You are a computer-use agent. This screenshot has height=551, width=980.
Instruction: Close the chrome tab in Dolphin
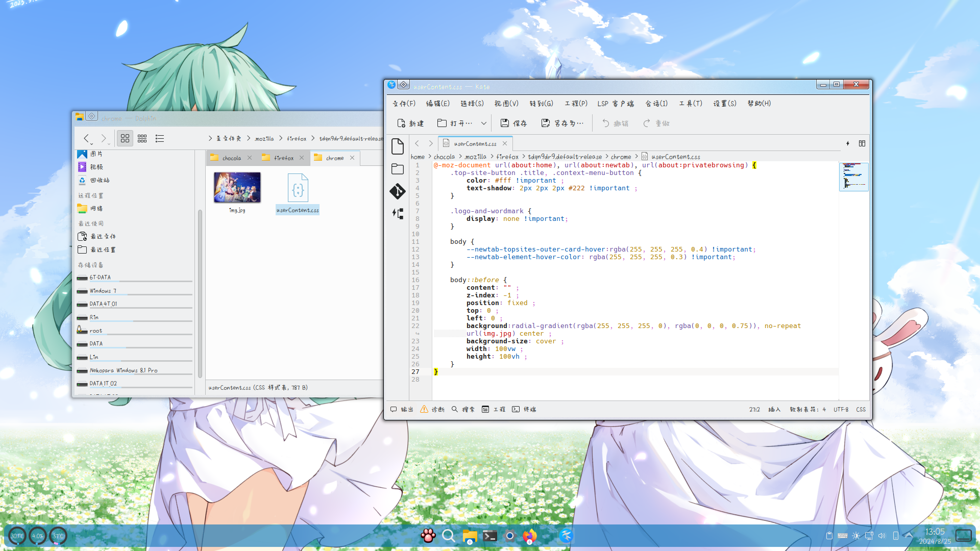(x=352, y=158)
